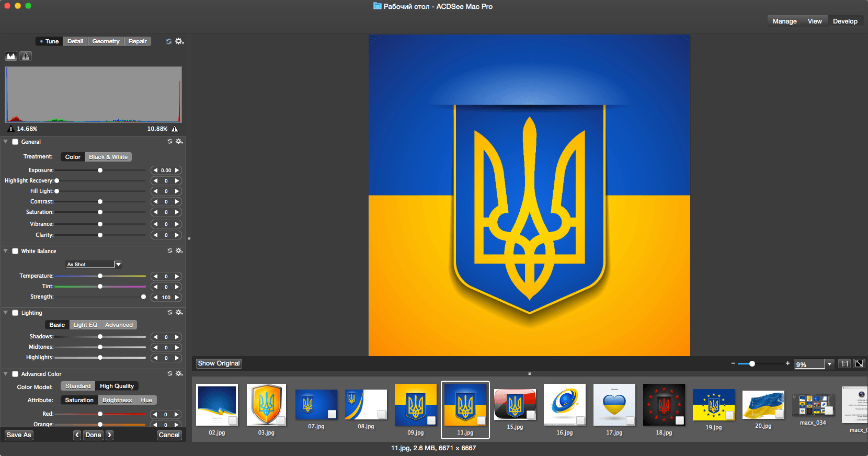Collapse the Lighting section
This screenshot has width=868, height=456.
click(x=6, y=313)
